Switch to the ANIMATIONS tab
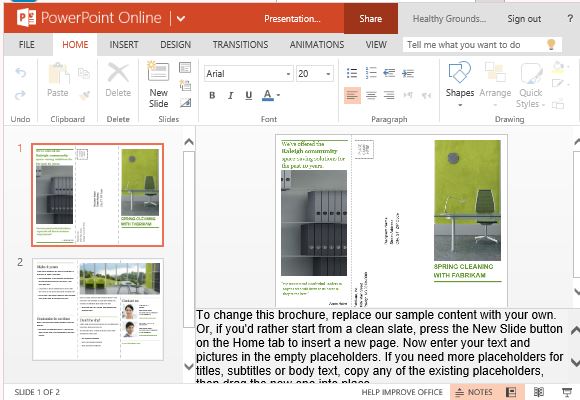This screenshot has width=580, height=400. point(317,45)
